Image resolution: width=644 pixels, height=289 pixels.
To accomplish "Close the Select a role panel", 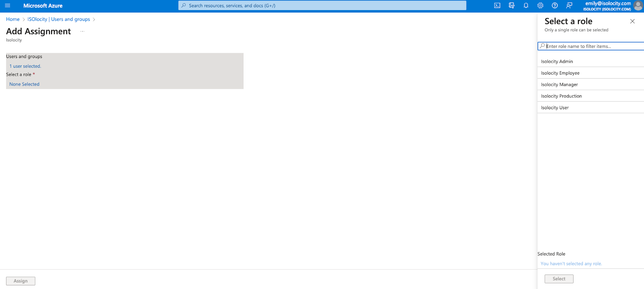I will [x=632, y=21].
